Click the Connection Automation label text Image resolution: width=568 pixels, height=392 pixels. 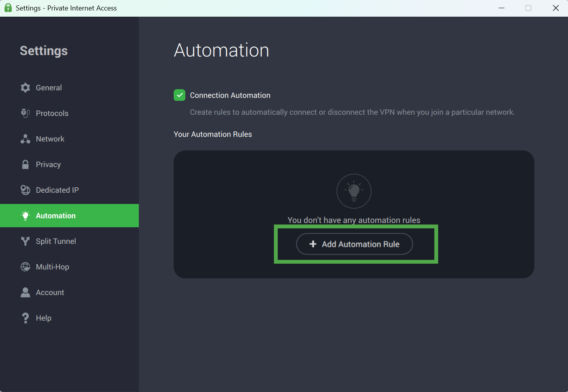230,95
